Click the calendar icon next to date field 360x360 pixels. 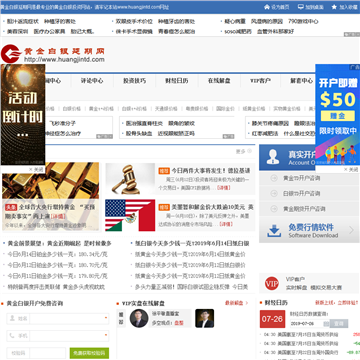(327, 323)
